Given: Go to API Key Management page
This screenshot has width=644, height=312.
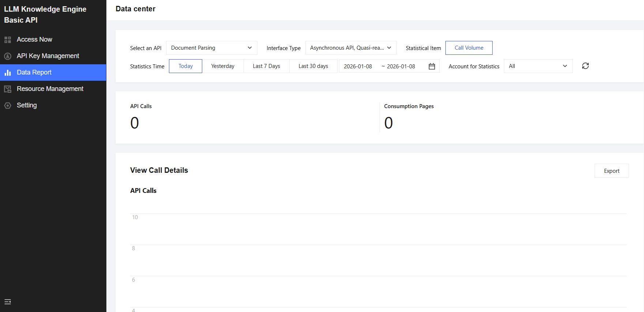Looking at the screenshot, I should 48,56.
